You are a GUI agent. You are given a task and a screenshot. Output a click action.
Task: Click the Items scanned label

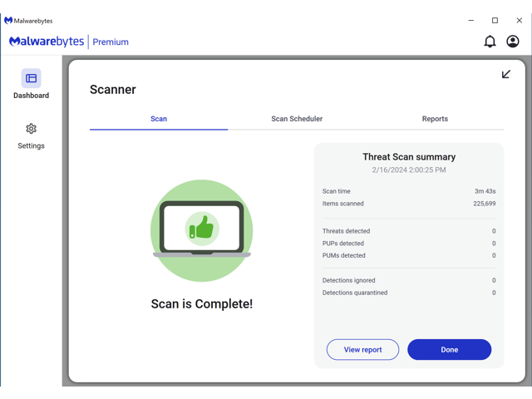(343, 204)
